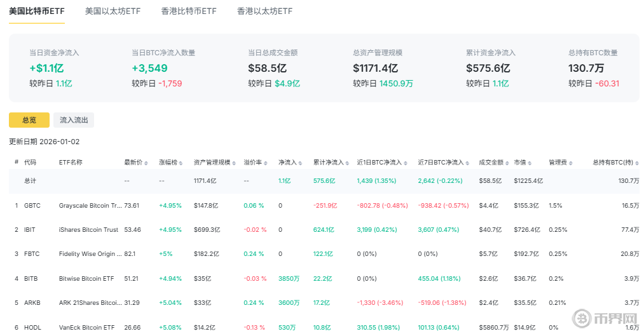Click sort arrows beside 涨幅榜 header
The image size is (644, 336).
pos(181,163)
